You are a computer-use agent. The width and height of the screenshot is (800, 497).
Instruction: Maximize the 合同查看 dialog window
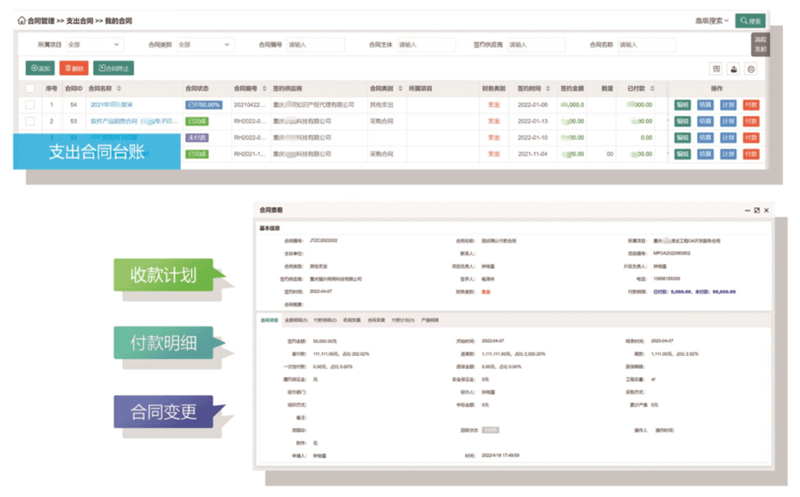(x=757, y=211)
